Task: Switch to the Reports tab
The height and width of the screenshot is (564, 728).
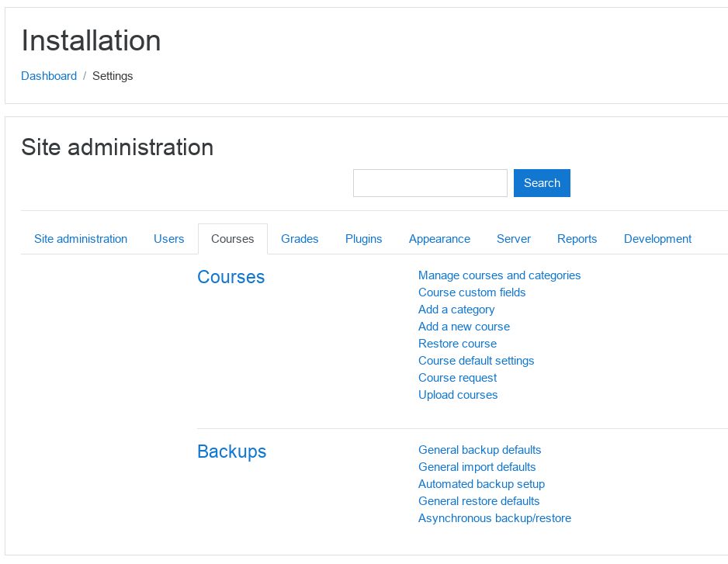Action: (x=577, y=239)
